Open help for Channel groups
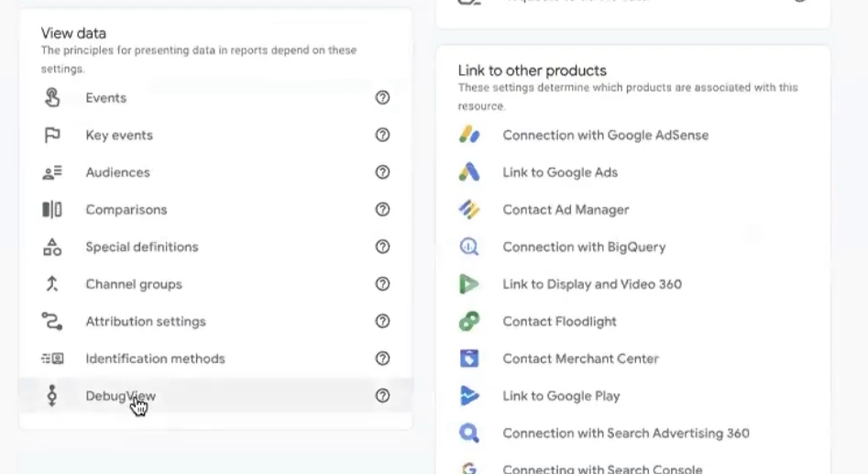Screen dimensions: 868x474 pos(382,284)
